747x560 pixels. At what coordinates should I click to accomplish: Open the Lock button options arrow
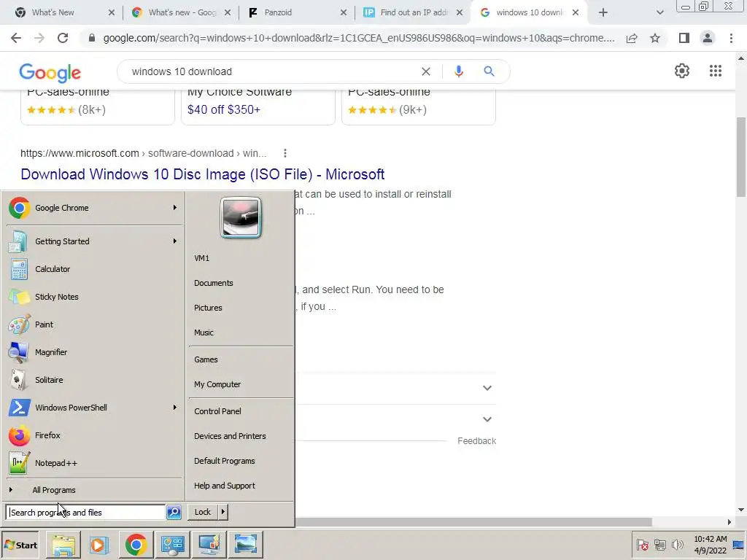223,513
